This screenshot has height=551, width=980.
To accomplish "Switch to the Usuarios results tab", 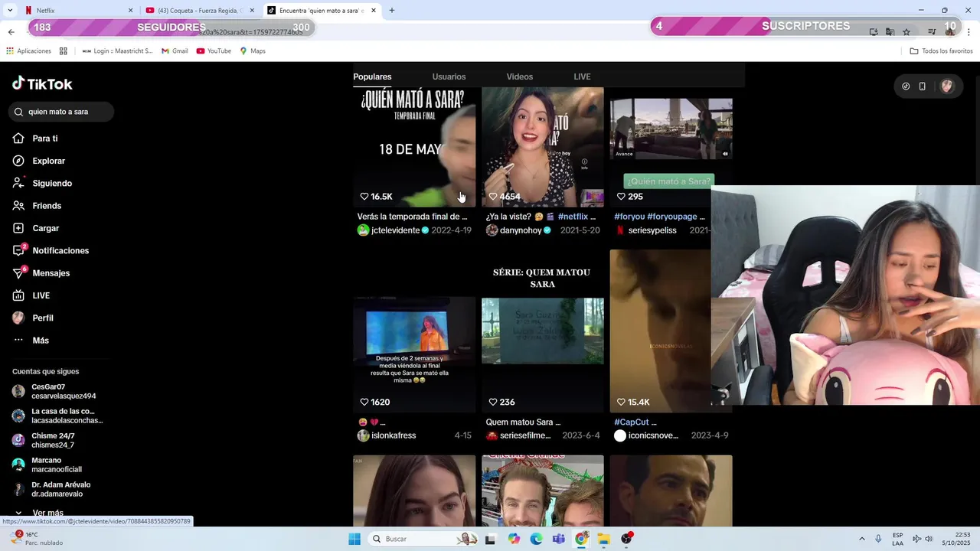I will 449,77.
